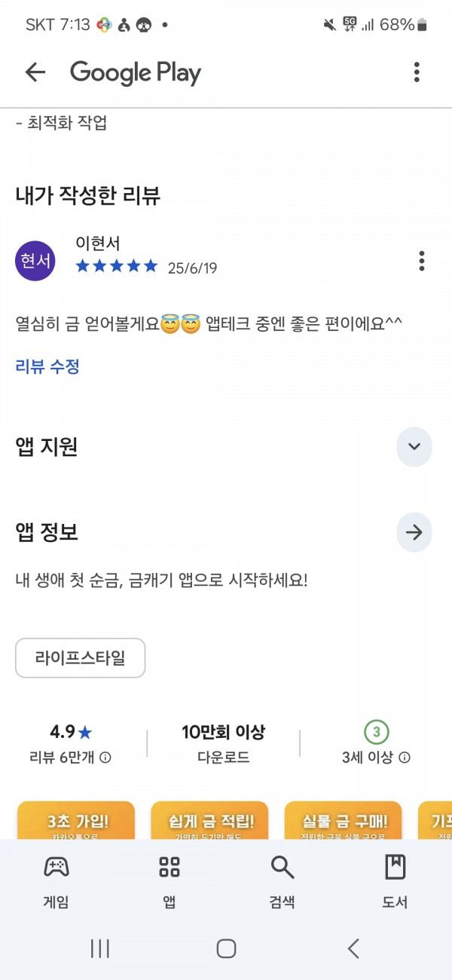Select the five-star rating on the review
The image size is (452, 980).
[117, 266]
